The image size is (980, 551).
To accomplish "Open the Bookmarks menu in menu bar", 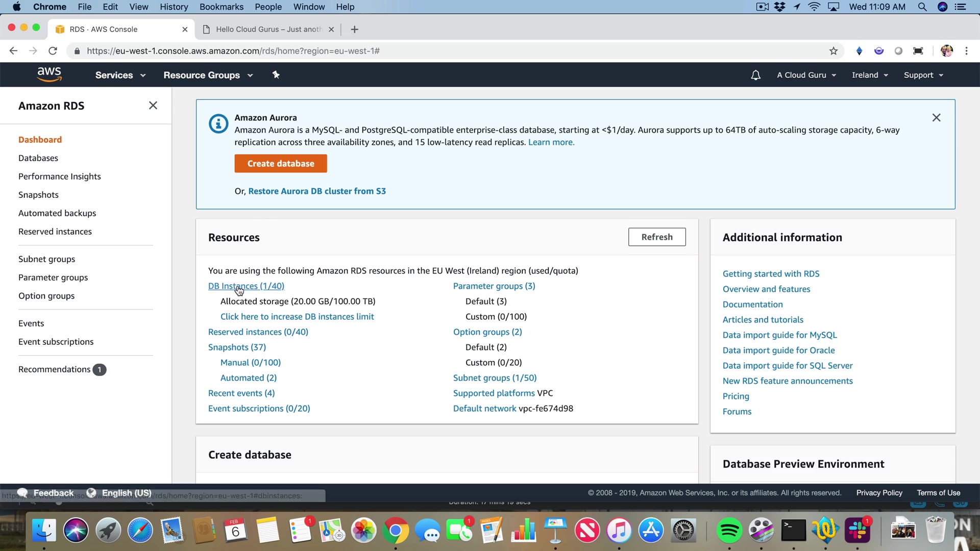I will click(221, 7).
